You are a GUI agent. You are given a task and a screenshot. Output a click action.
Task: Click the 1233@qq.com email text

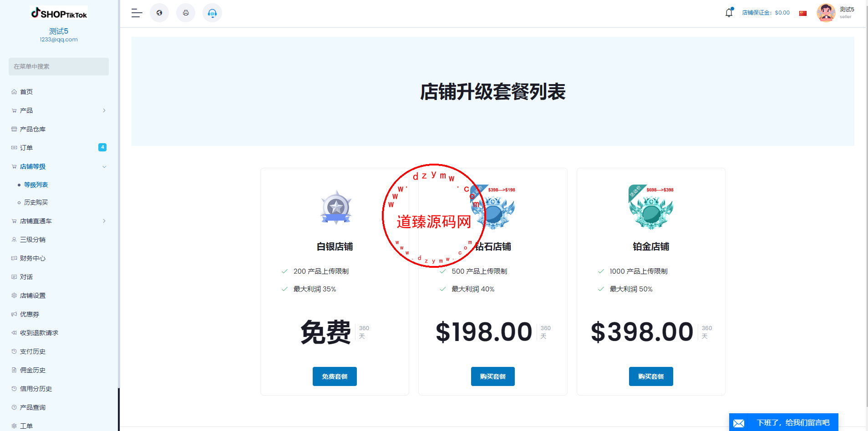coord(59,40)
